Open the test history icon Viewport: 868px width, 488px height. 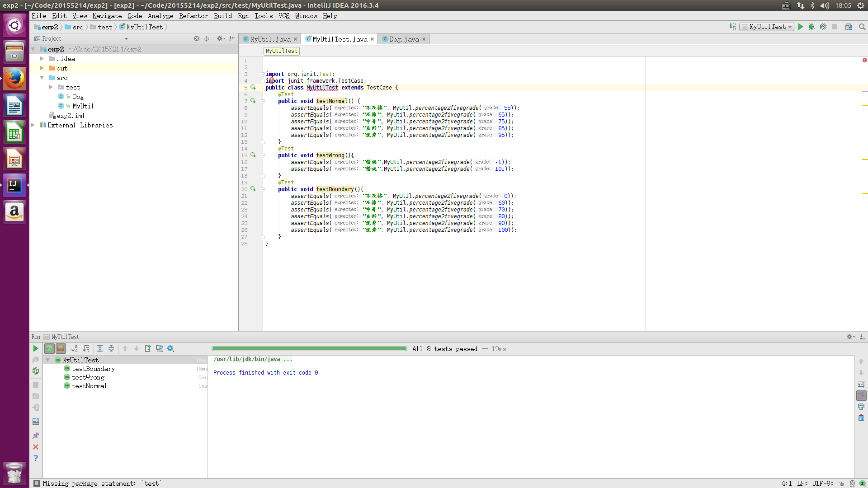point(159,348)
